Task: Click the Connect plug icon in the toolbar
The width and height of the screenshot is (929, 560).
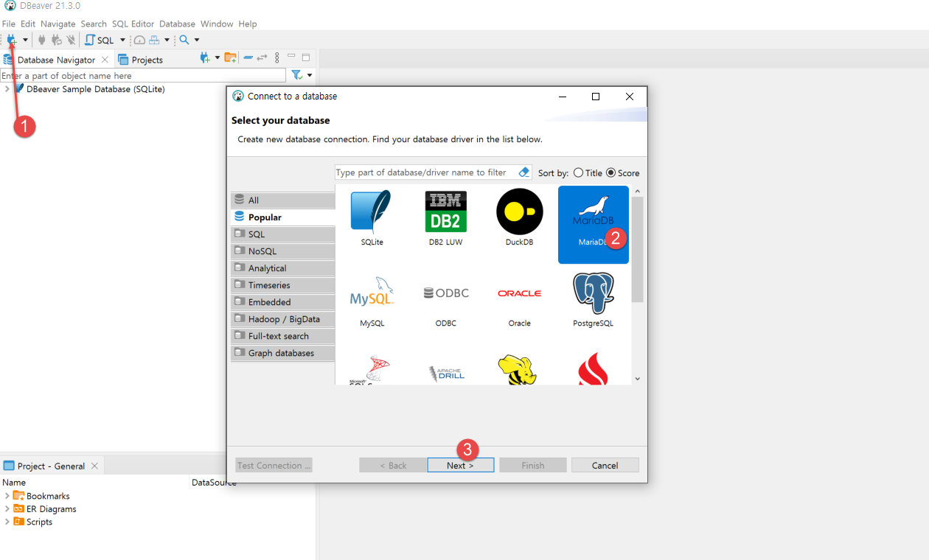Action: 42,40
